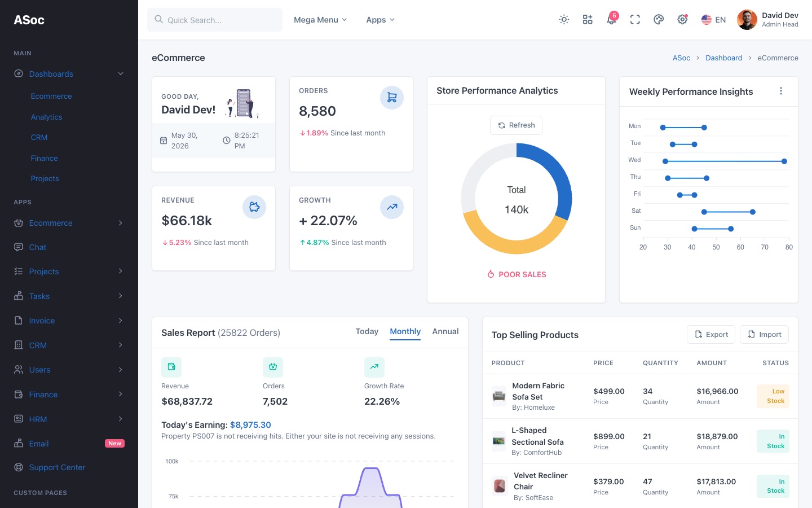Viewport: 812px width, 508px height.
Task: Expand the Apps CRM chevron
Action: 120,345
